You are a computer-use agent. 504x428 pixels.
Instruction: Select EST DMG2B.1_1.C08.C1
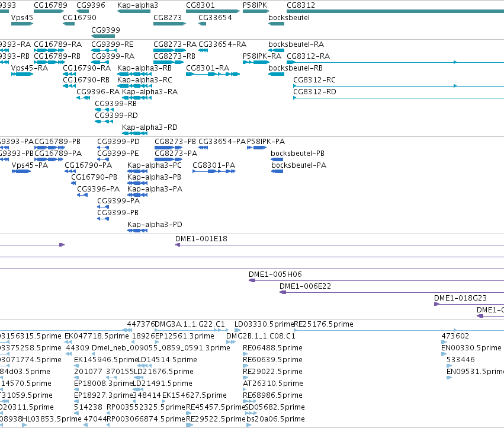pos(261,336)
